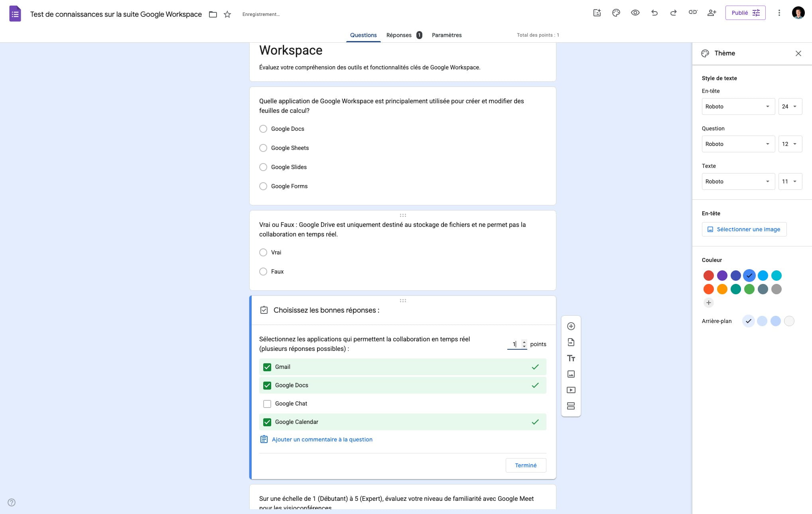This screenshot has height=514, width=812.
Task: Increase points with stepper up arrow
Action: pos(524,342)
